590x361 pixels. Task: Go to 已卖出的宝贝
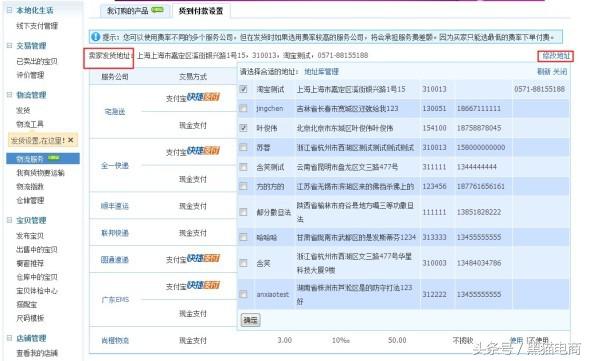tap(37, 61)
